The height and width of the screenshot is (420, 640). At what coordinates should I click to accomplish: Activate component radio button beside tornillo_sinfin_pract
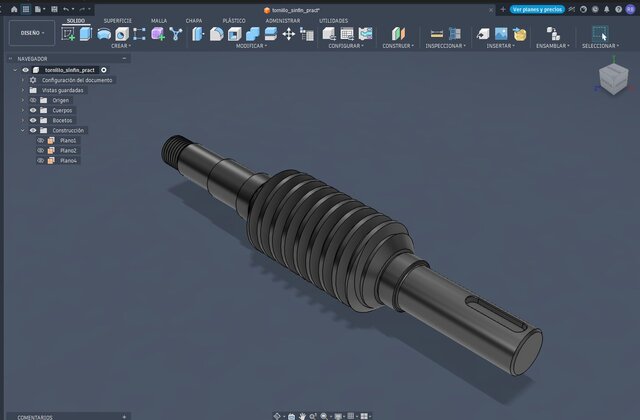pos(104,70)
